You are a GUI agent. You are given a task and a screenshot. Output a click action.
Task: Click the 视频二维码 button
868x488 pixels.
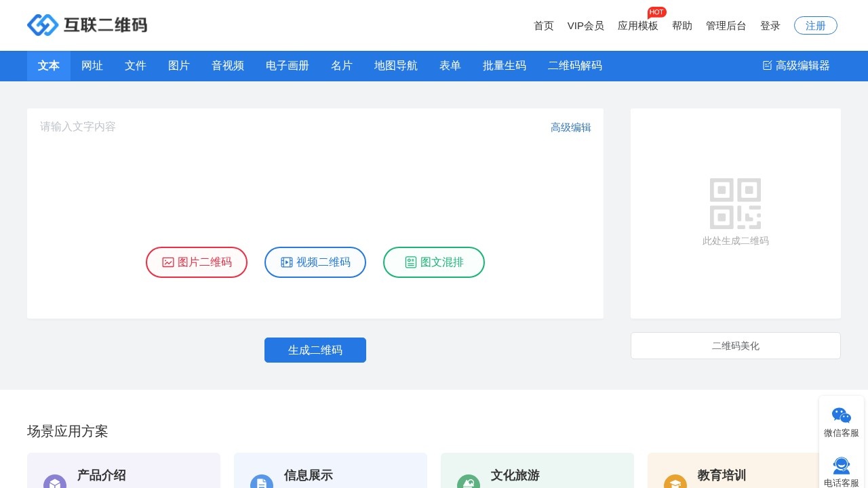coord(315,262)
